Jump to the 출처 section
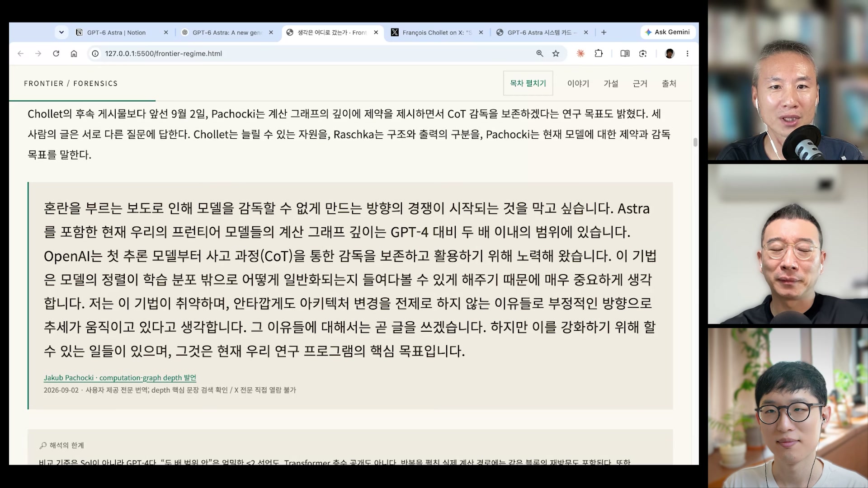This screenshot has height=488, width=868. click(x=669, y=84)
